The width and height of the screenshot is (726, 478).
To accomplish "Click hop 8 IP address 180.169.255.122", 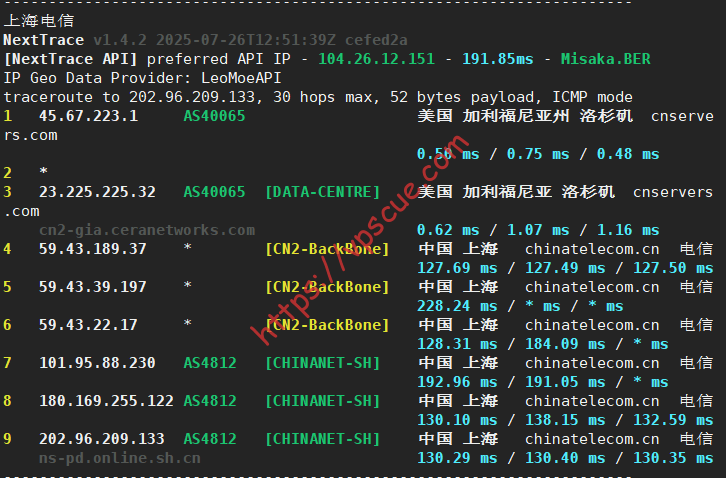I will 106,401.
